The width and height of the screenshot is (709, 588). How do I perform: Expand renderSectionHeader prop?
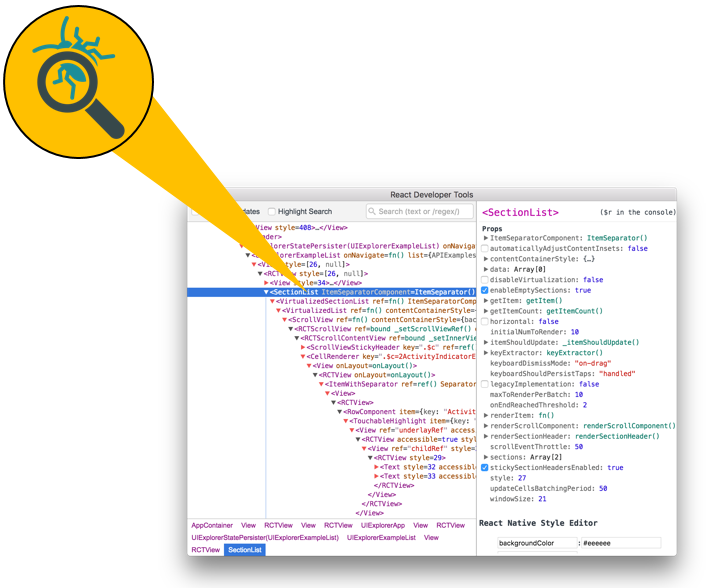coord(486,436)
